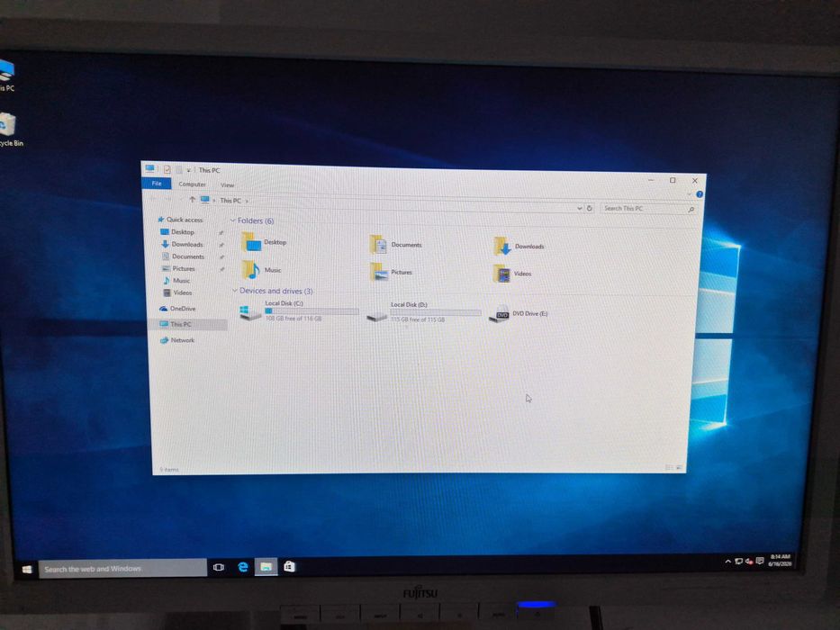Switch to details view button

coord(669,468)
